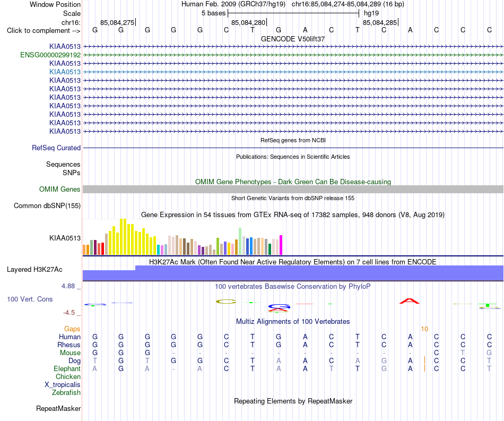This screenshot has height=421, width=504.
Task: Click the 4.88 PhyloP upper scale value
Action: point(68,286)
